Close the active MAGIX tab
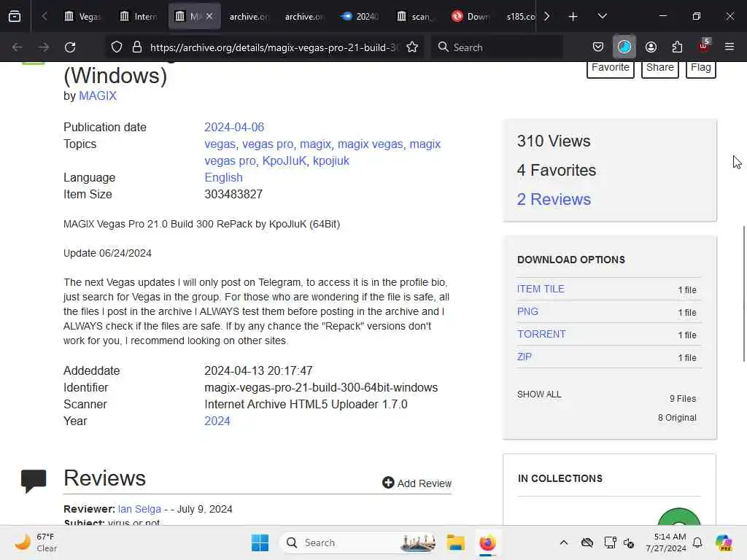 pyautogui.click(x=209, y=16)
